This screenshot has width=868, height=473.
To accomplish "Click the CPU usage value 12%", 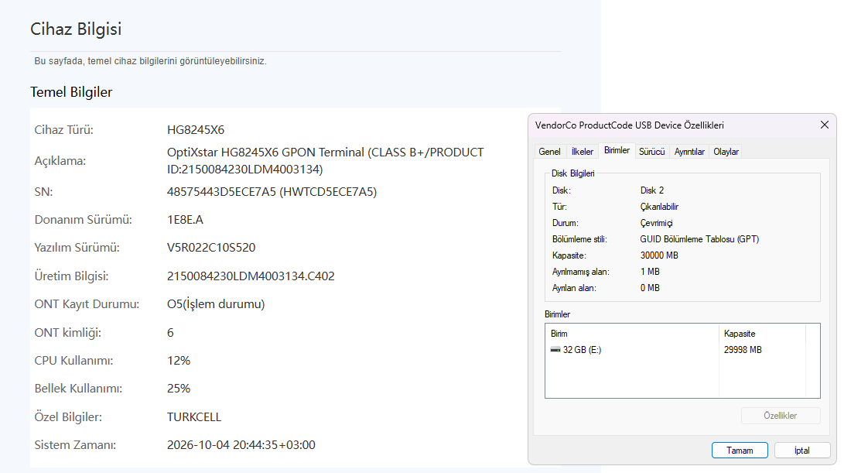I will (x=179, y=361).
